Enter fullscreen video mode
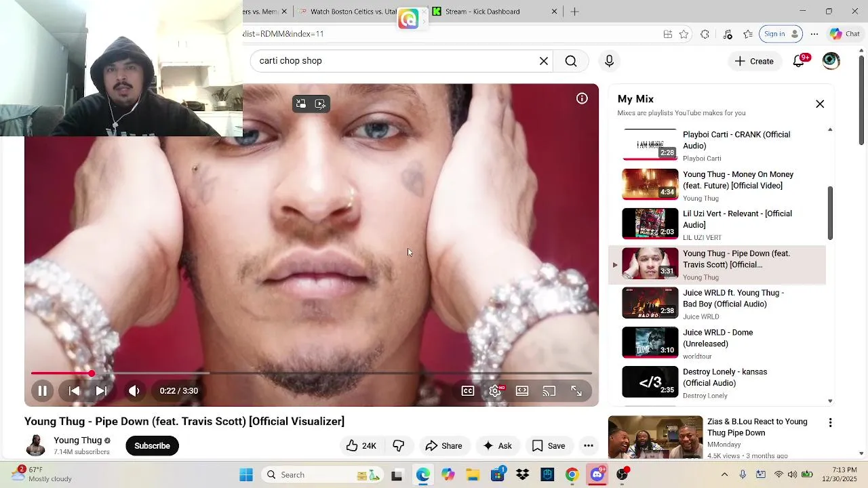 coord(576,391)
